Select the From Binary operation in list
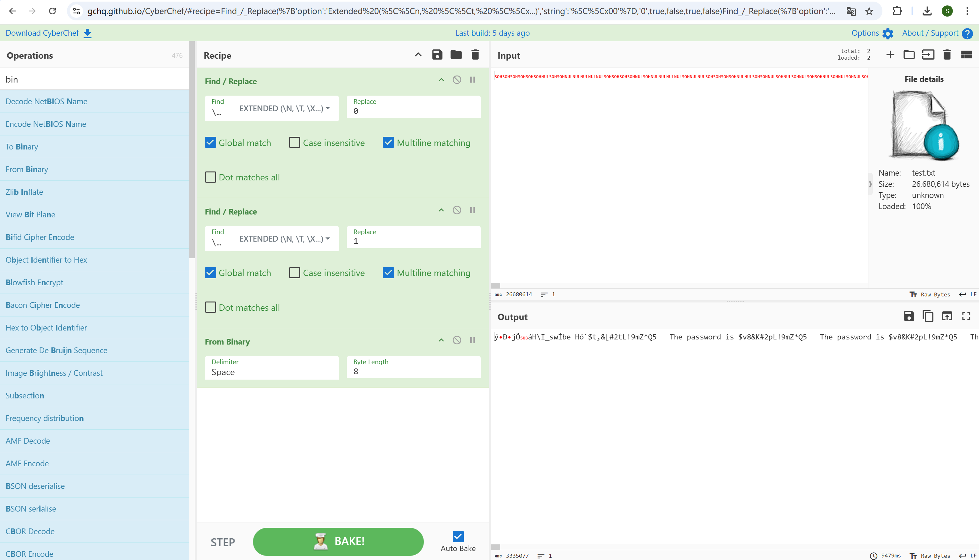This screenshot has height=560, width=979. (95, 169)
